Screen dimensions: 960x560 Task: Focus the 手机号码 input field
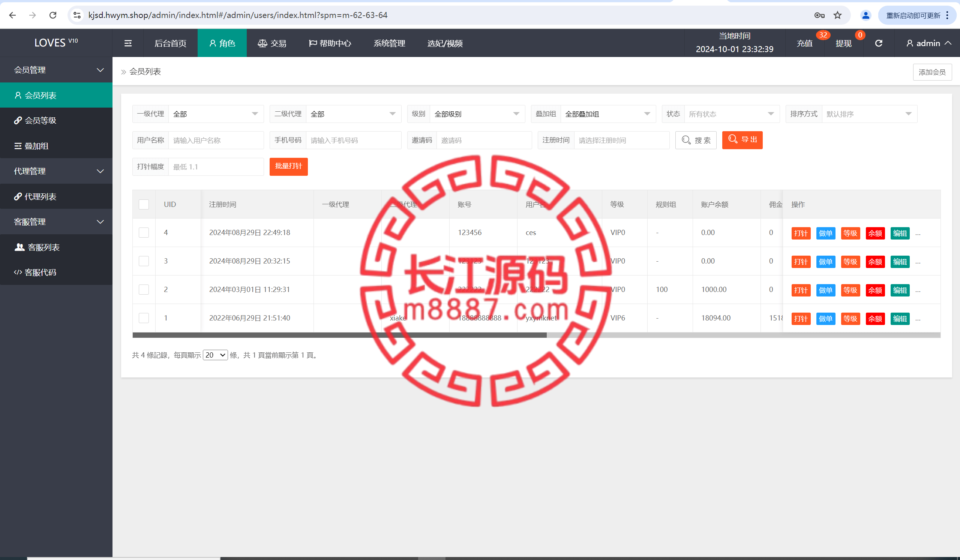pos(354,140)
